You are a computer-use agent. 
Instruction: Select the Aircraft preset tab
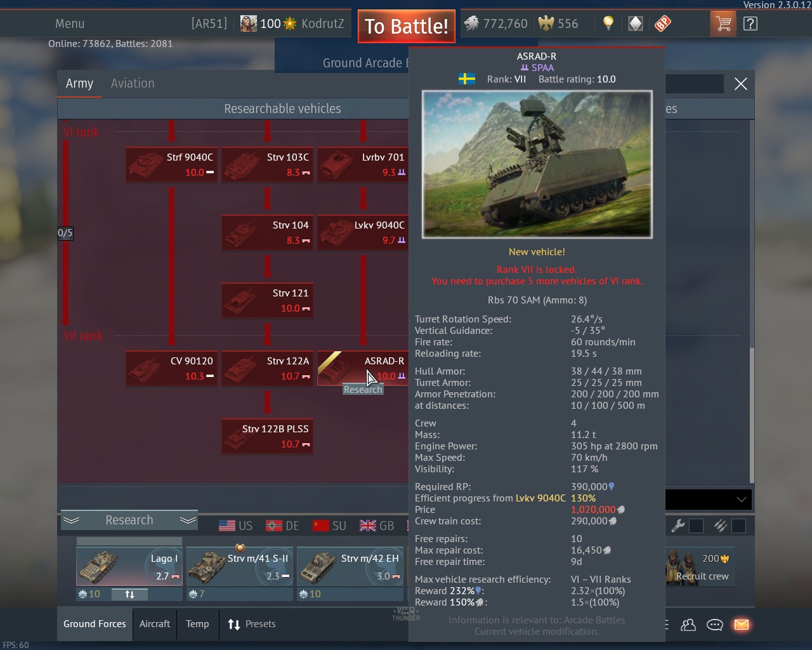pyautogui.click(x=155, y=624)
